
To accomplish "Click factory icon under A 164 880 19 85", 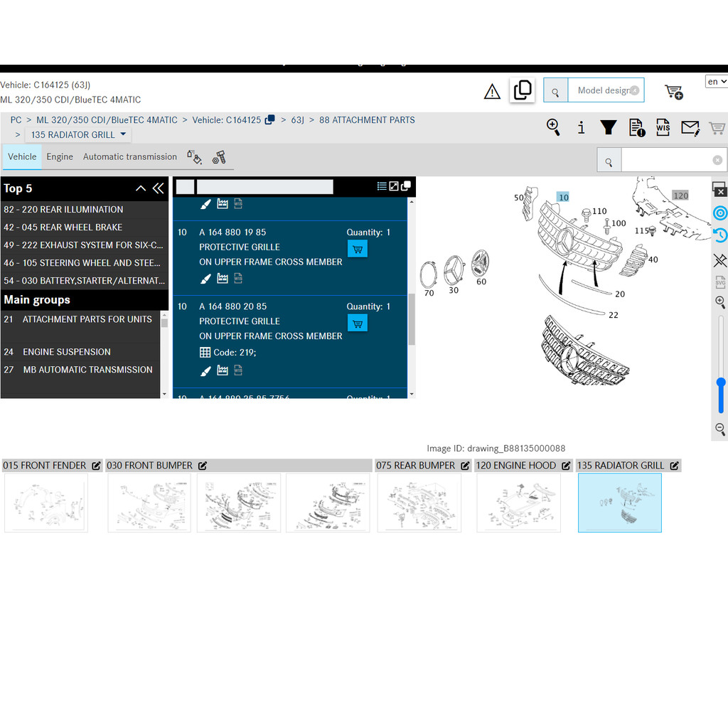I will coord(223,278).
